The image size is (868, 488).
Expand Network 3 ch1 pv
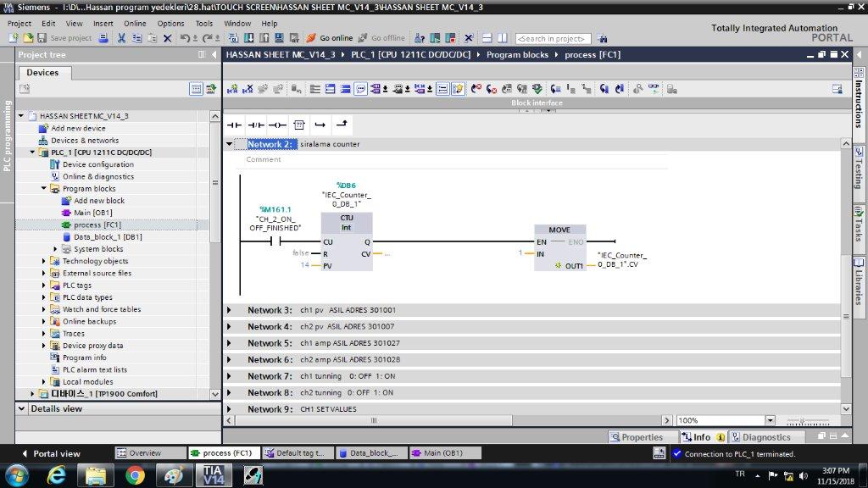coord(229,310)
